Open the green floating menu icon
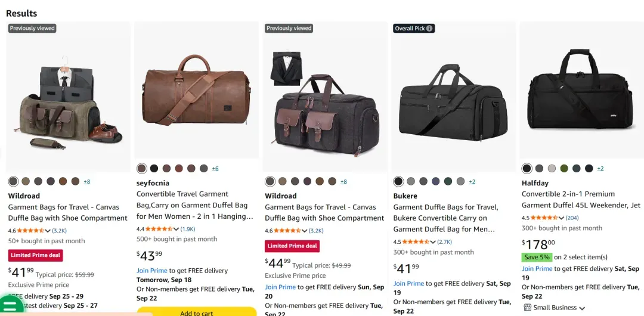Screen dimensions: 644x316 click(11, 305)
